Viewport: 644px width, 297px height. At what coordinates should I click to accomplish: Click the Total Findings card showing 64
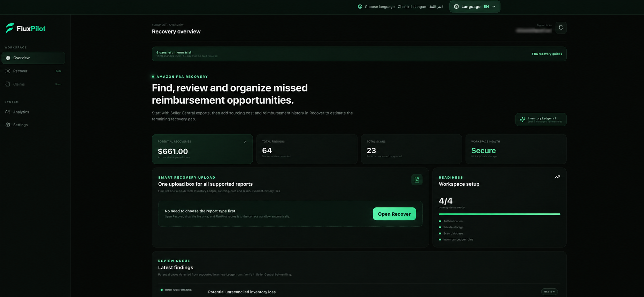pyautogui.click(x=307, y=149)
